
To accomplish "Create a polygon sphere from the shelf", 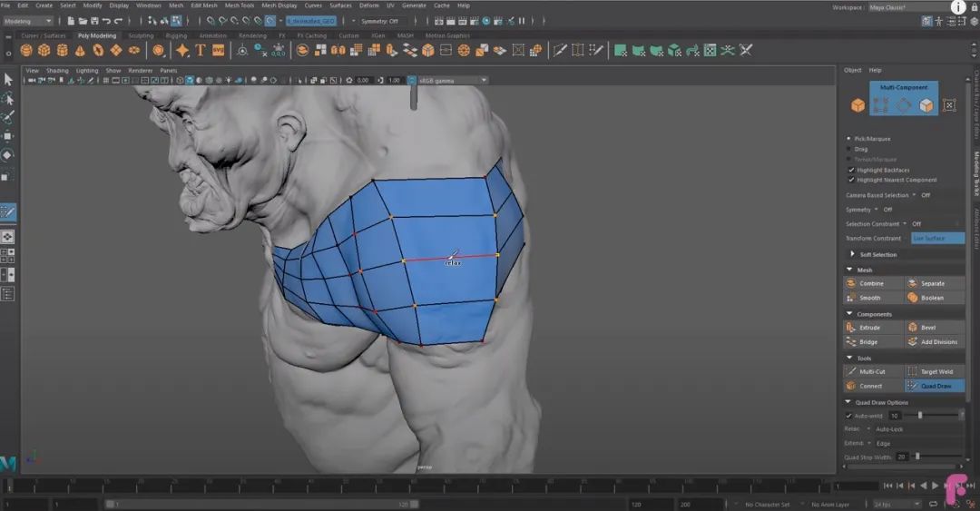I will tap(26, 51).
